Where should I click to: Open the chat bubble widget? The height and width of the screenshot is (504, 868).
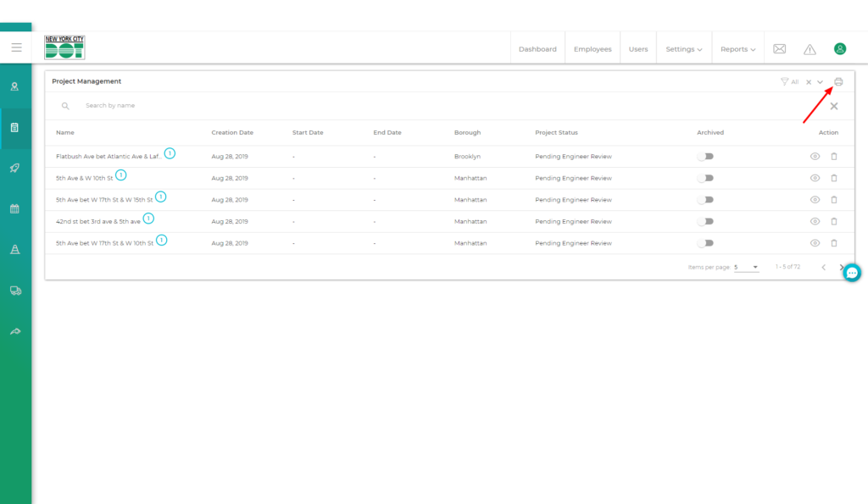click(852, 273)
